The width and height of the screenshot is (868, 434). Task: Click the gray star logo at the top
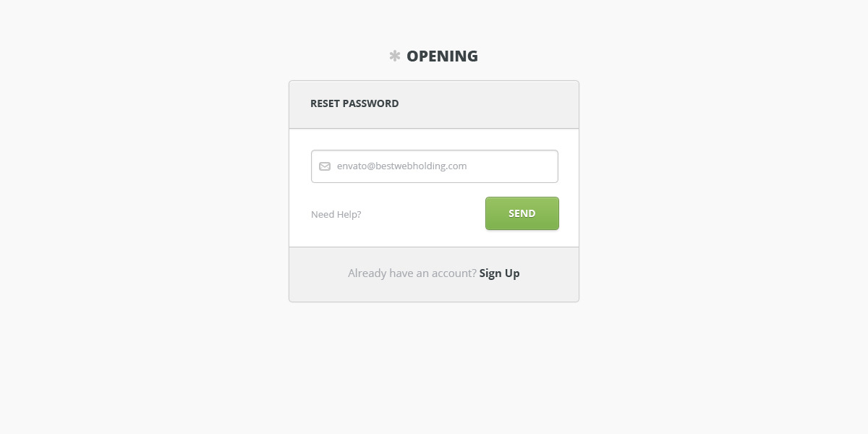coord(395,56)
